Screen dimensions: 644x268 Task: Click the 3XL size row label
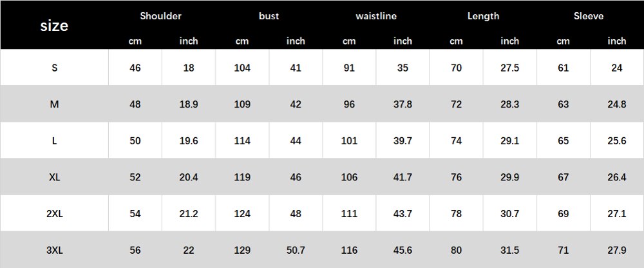point(54,251)
